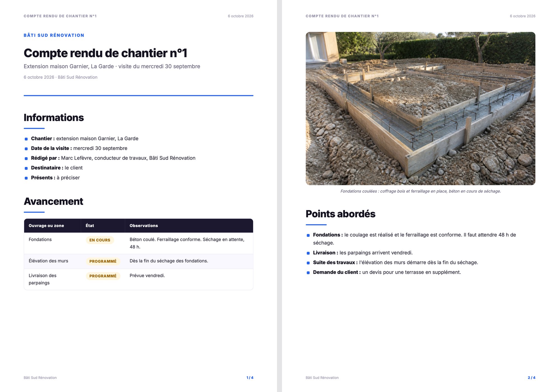Click the foundations construction photo
This screenshot has height=392, width=559.
coord(420,108)
